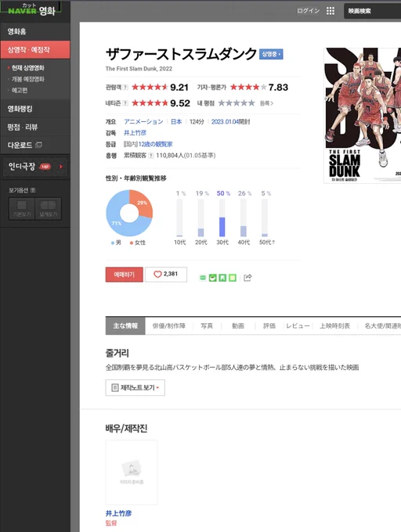
Task: Click the 9.21 audience score
Action: (x=179, y=87)
